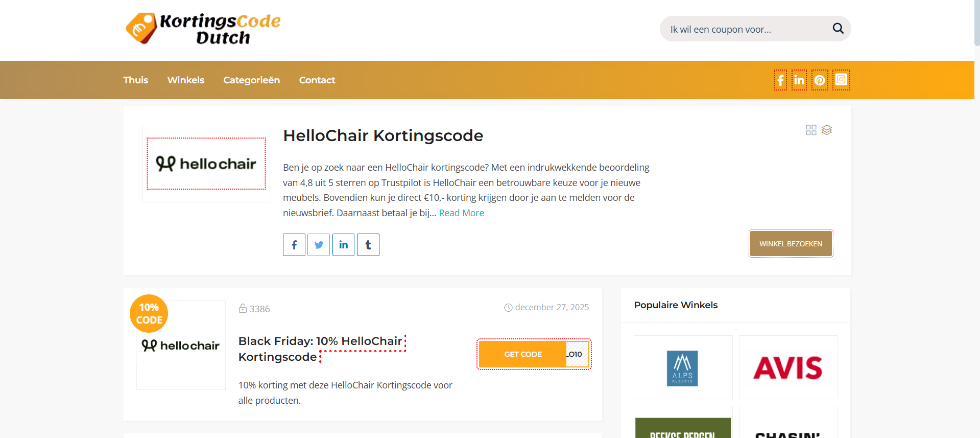
Task: Share store on Tumblr
Action: click(368, 245)
